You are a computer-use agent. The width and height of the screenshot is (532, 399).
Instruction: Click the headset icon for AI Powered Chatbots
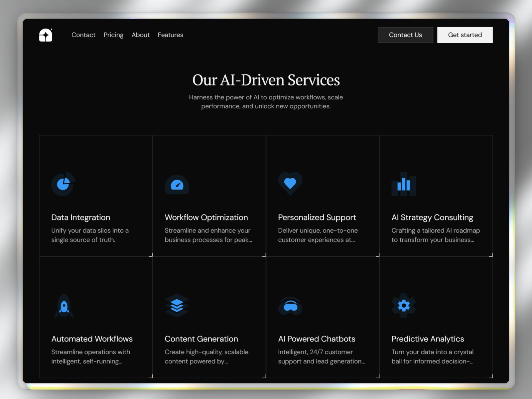click(x=290, y=306)
